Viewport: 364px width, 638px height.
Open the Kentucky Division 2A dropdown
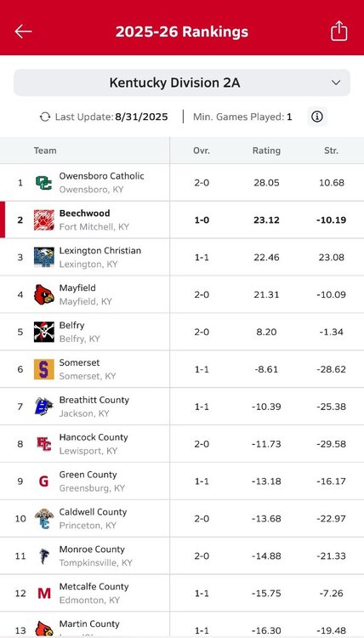pyautogui.click(x=182, y=83)
